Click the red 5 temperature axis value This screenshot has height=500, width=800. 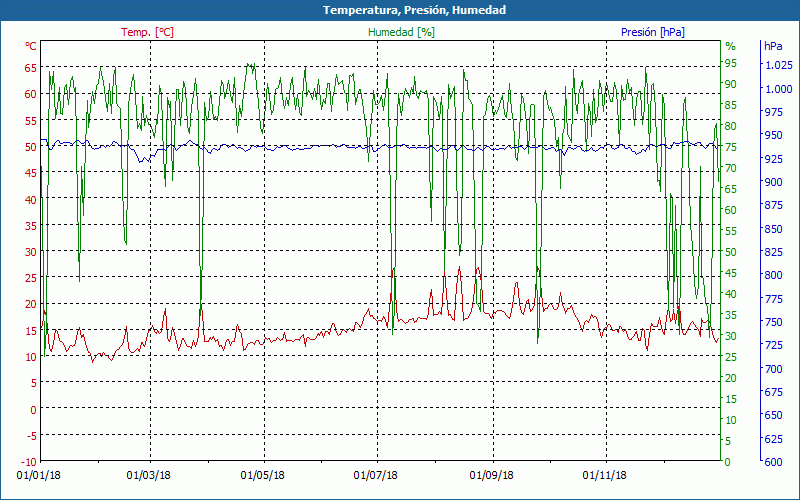click(34, 383)
